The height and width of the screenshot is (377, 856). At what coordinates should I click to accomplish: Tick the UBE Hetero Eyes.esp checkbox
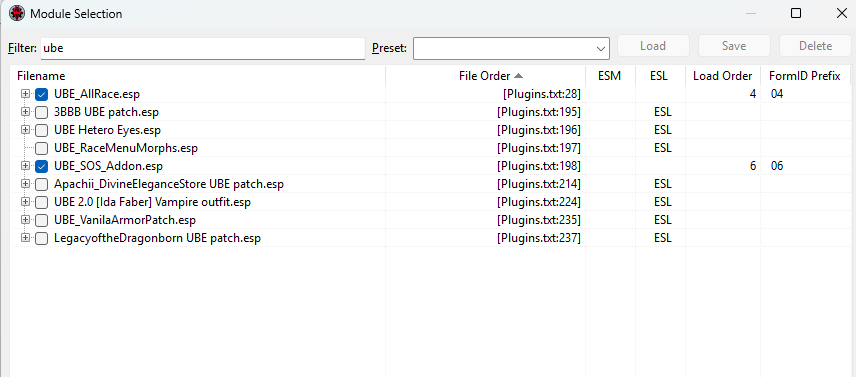pyautogui.click(x=41, y=130)
